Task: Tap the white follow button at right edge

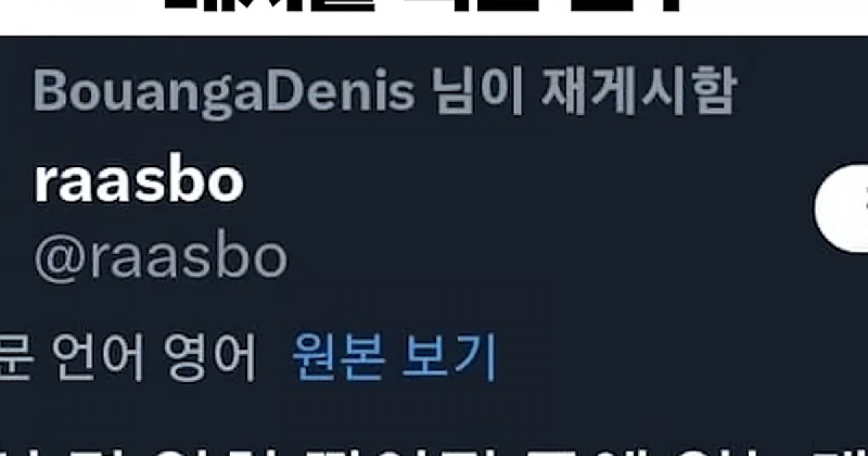Action: pyautogui.click(x=841, y=209)
